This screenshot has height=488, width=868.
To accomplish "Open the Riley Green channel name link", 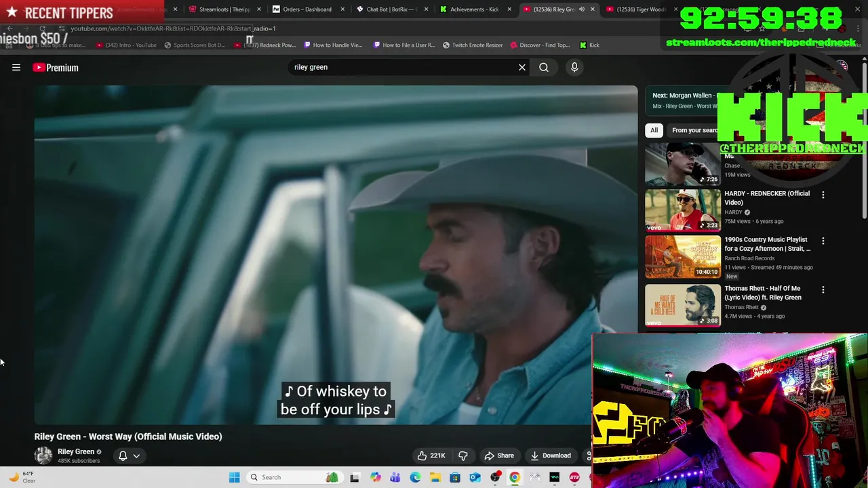I will point(76,451).
